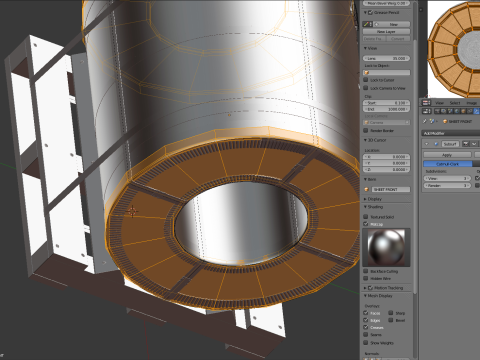Click the orange cube icon in Lock to Object field

point(367,73)
